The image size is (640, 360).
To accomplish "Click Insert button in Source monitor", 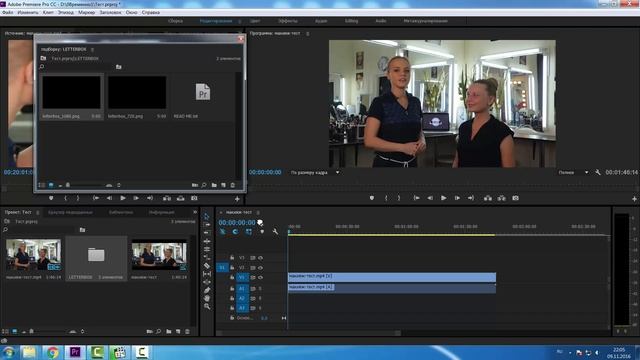I will click(x=167, y=198).
